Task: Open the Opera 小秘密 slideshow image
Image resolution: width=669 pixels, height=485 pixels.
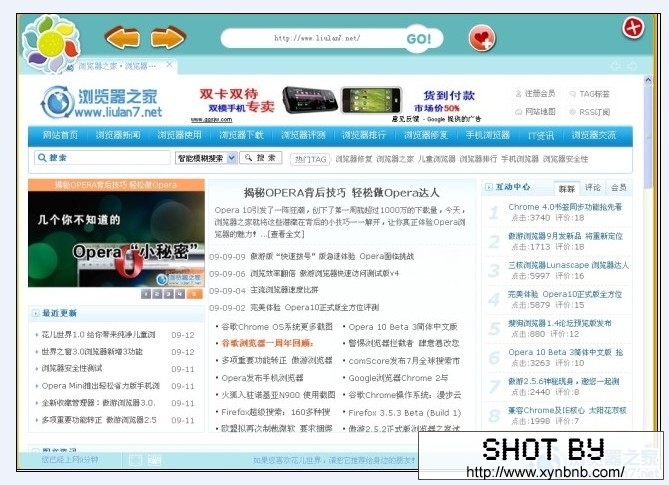Action: 116,238
